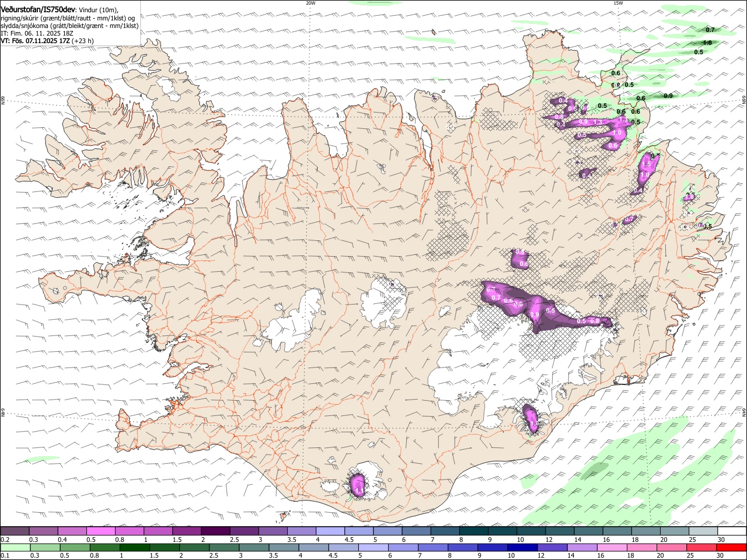Click the 'VT: Fös. 07.11.2025 17Z (+23 h)' line
Screen dimensions: 747x560
point(47,41)
